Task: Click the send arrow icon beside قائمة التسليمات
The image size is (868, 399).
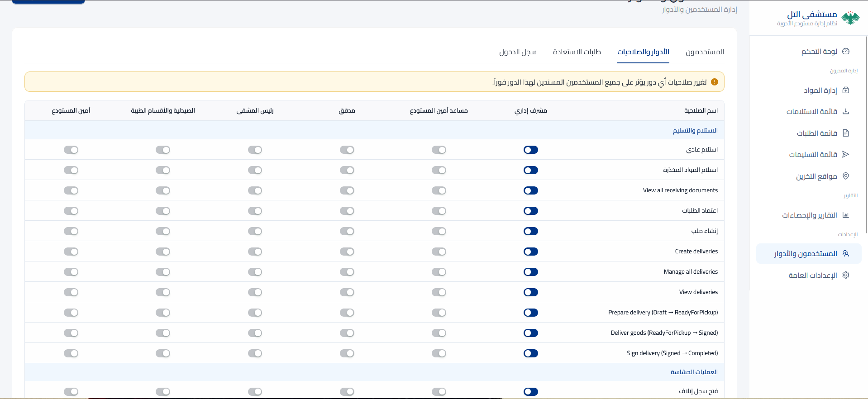Action: coord(846,154)
